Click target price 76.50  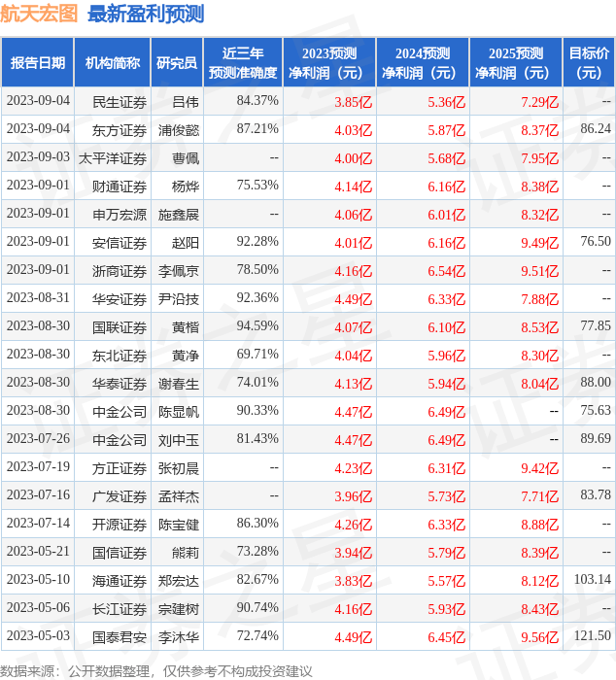(x=596, y=241)
